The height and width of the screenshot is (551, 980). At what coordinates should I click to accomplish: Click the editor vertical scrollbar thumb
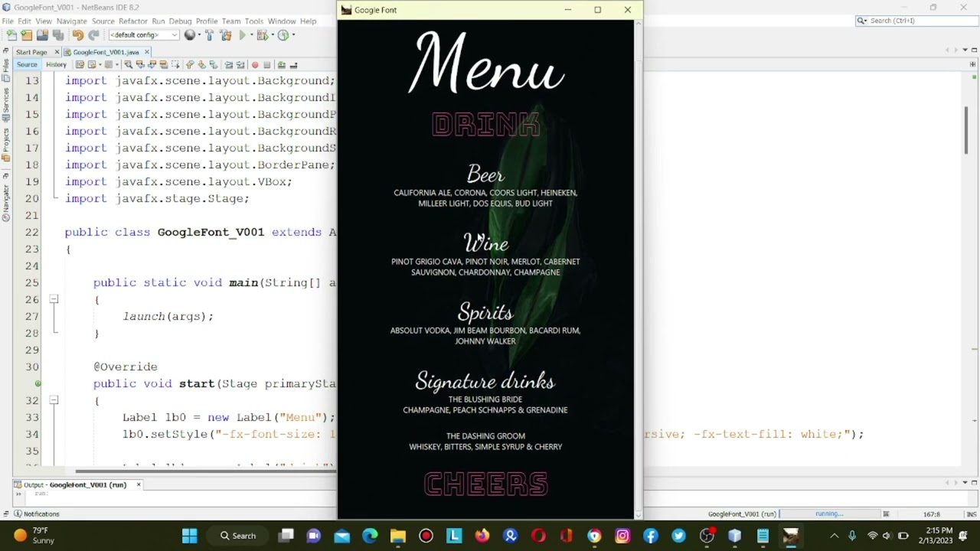click(x=966, y=129)
